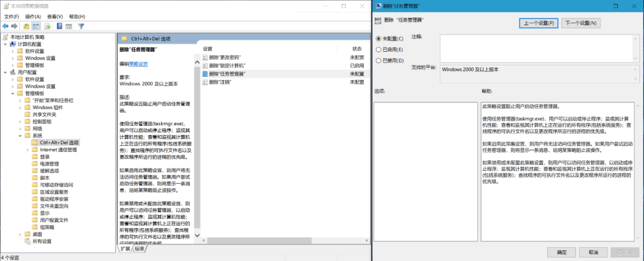Click the policy icon of 删除"更改密码"
The image size is (644, 261).
[205, 57]
